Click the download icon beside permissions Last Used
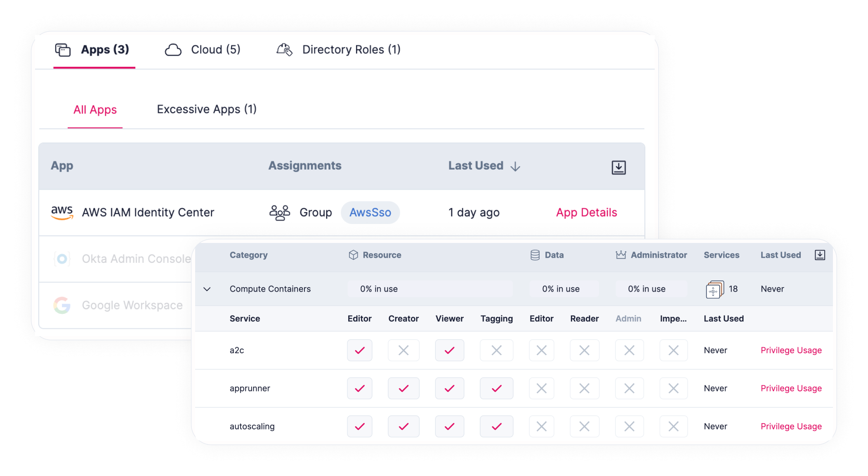This screenshot has height=476, width=868. click(820, 255)
